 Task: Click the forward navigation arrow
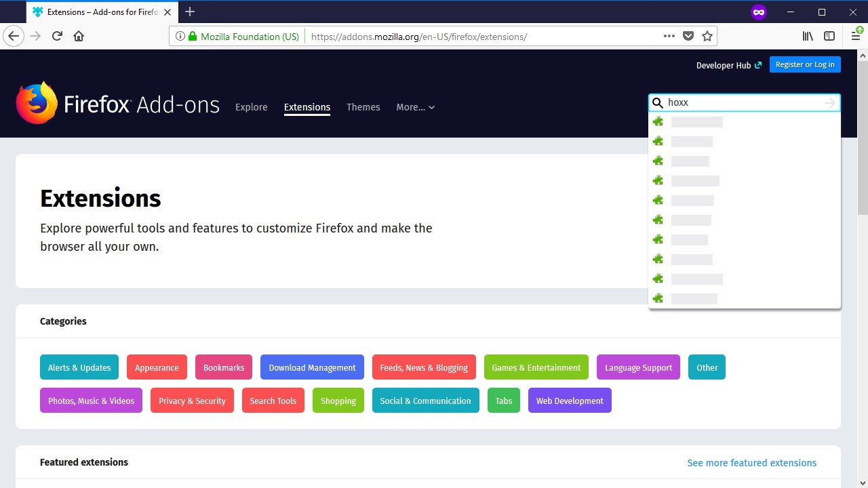click(35, 37)
